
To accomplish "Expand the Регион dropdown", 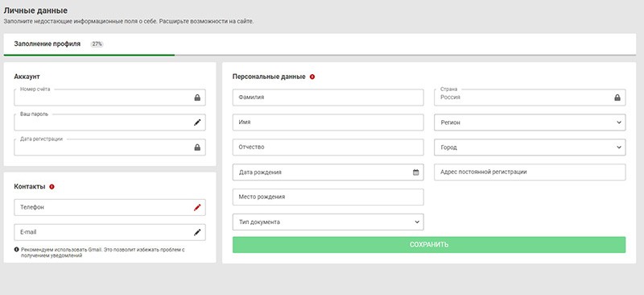I will click(530, 123).
